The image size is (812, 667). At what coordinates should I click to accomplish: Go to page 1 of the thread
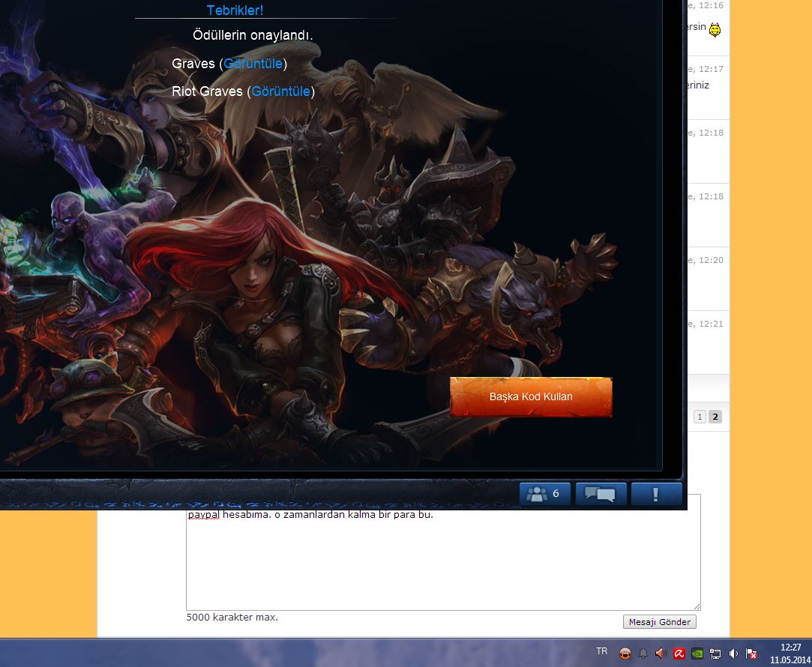700,417
